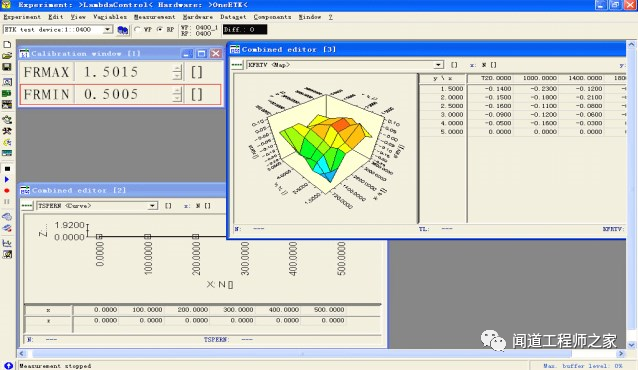Screen dimensions: 638x370
Task: Open the Measurement menu
Action: click(x=154, y=17)
